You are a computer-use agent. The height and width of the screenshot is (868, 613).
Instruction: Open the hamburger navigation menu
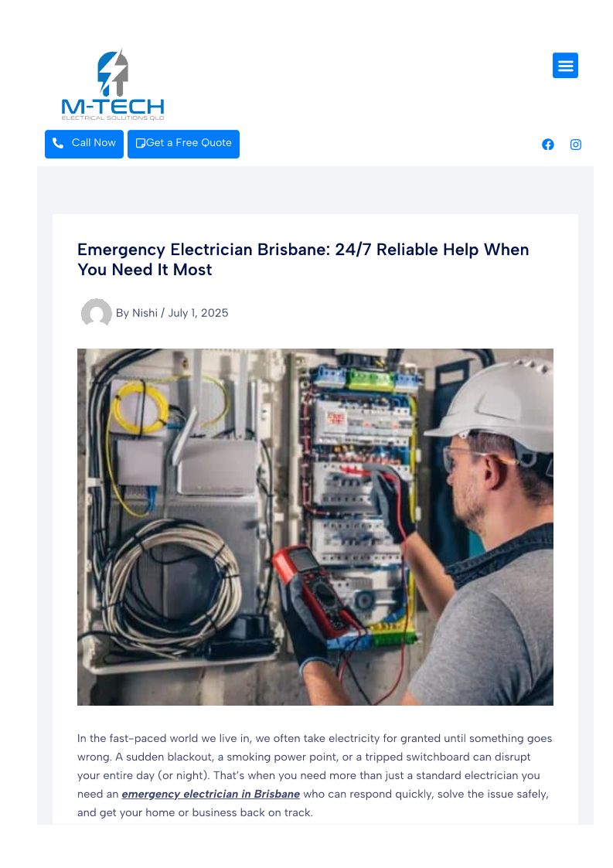point(565,66)
